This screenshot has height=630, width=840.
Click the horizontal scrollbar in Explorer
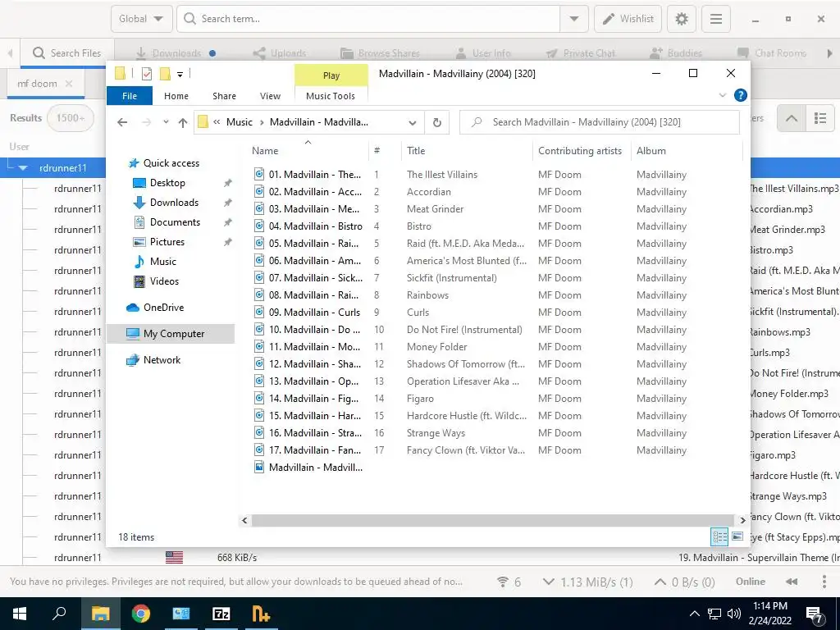[x=492, y=520]
